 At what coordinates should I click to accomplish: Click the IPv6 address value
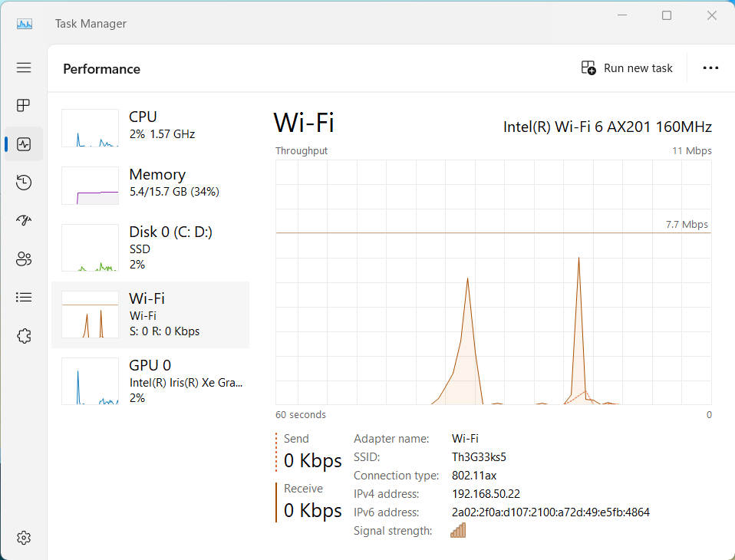click(x=551, y=512)
